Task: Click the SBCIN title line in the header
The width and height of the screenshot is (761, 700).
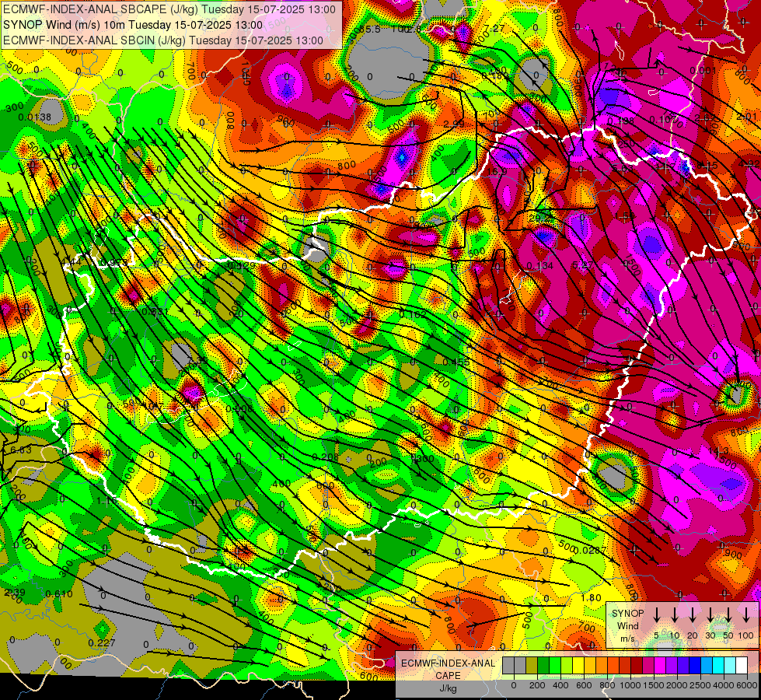Action: pos(163,40)
